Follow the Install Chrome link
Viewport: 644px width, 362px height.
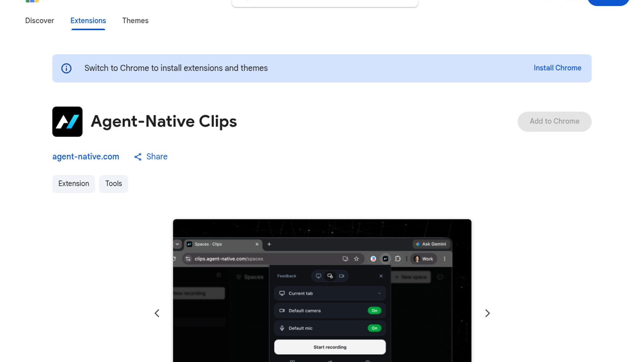click(557, 68)
